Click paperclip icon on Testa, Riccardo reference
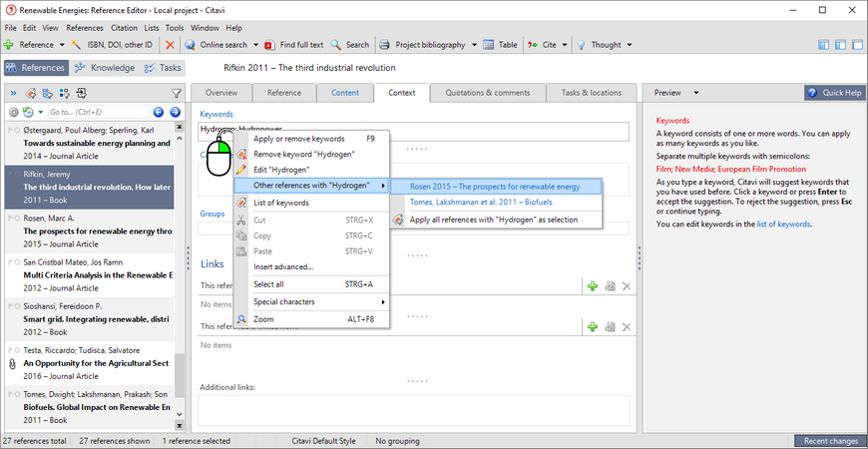The image size is (868, 449). click(x=12, y=364)
